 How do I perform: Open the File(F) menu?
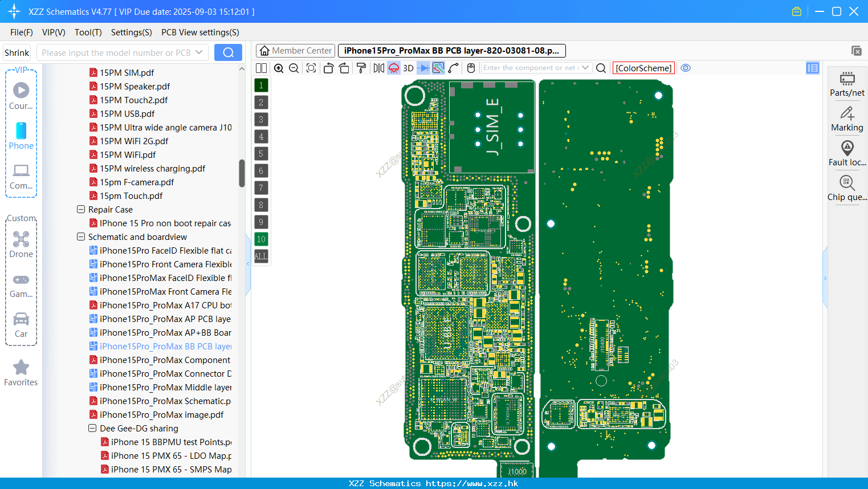(22, 32)
